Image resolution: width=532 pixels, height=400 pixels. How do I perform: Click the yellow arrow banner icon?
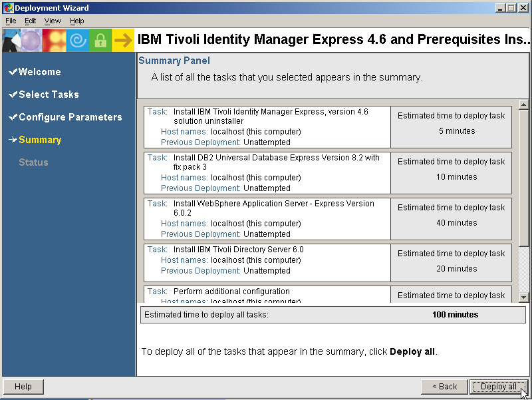pyautogui.click(x=123, y=40)
